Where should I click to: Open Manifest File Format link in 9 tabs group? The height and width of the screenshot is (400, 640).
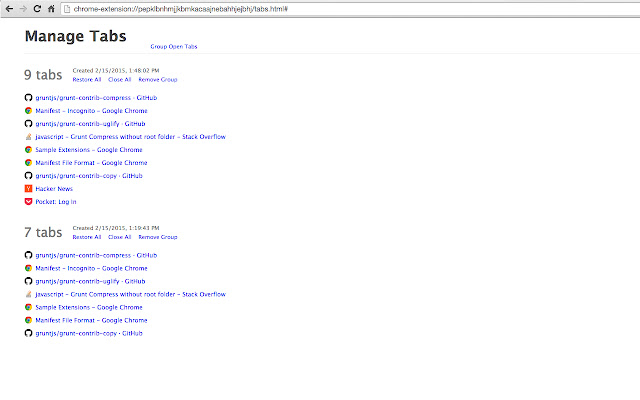point(91,163)
